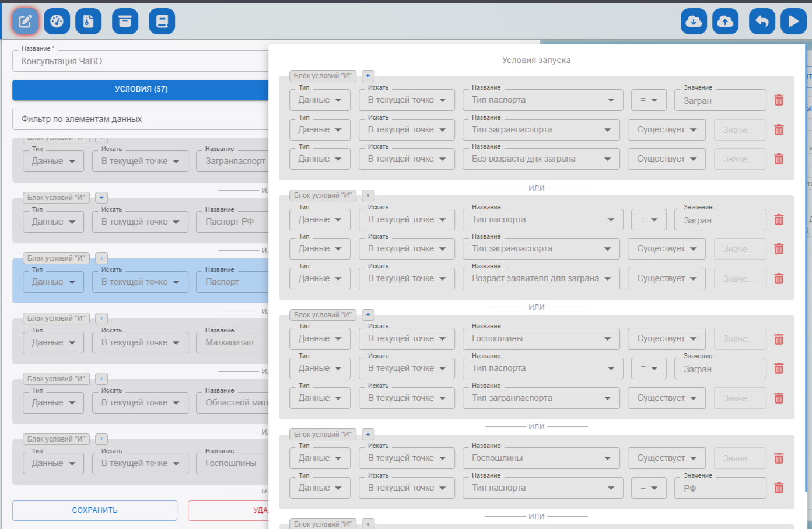Click the cloud download icon
Image resolution: width=812 pixels, height=529 pixels.
click(694, 22)
